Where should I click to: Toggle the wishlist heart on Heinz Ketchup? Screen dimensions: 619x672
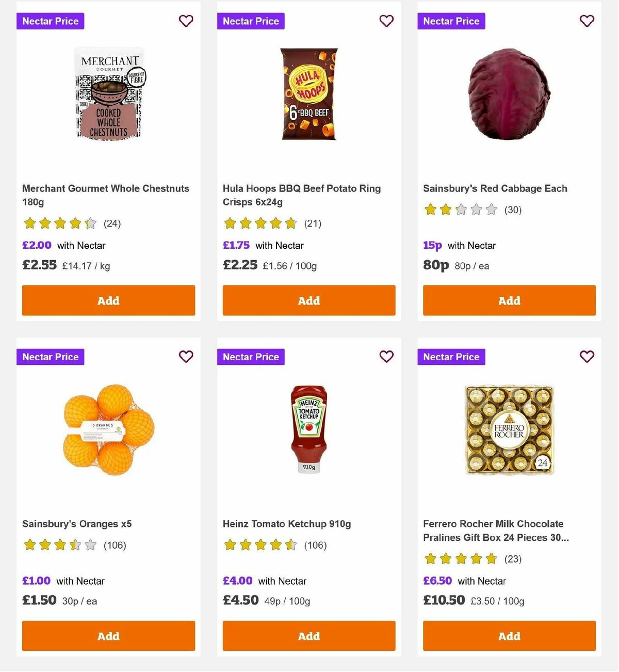tap(386, 356)
